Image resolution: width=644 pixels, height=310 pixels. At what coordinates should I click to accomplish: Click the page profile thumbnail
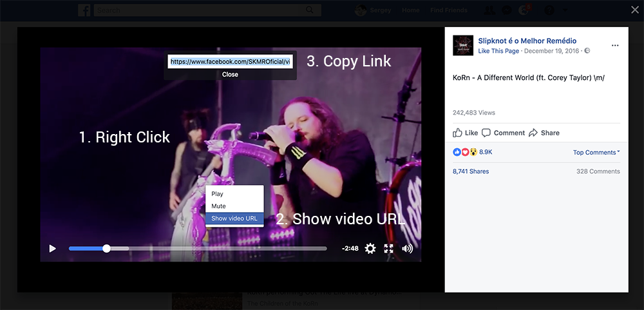[x=463, y=45]
